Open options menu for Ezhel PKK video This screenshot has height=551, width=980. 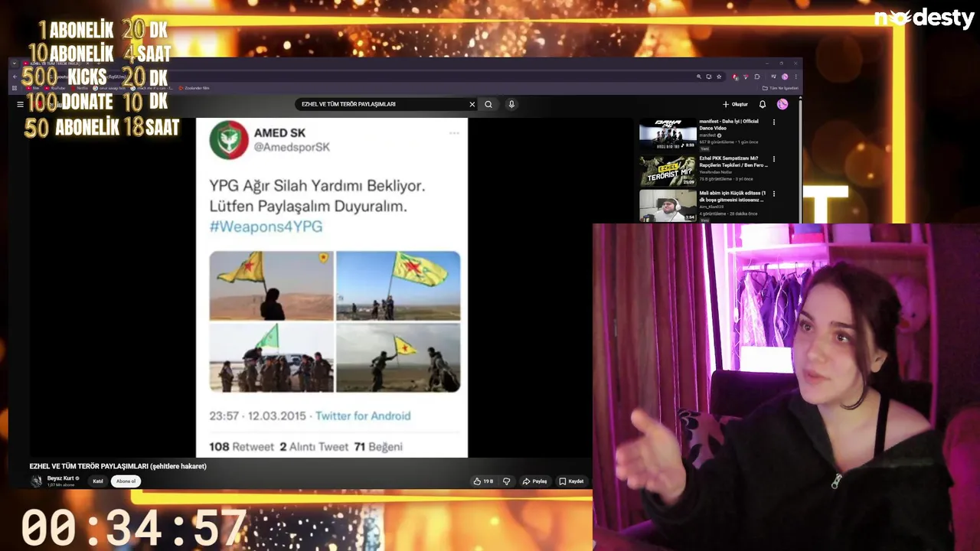tap(773, 159)
